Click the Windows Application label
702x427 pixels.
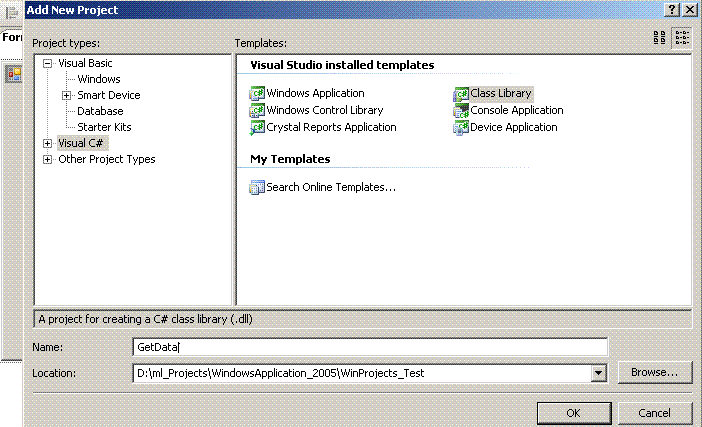click(x=316, y=93)
